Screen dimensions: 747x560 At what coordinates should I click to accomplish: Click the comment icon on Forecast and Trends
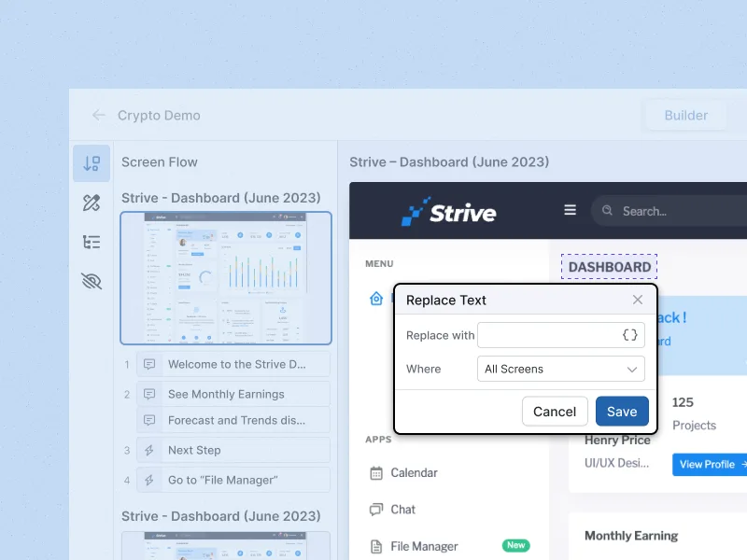point(149,421)
